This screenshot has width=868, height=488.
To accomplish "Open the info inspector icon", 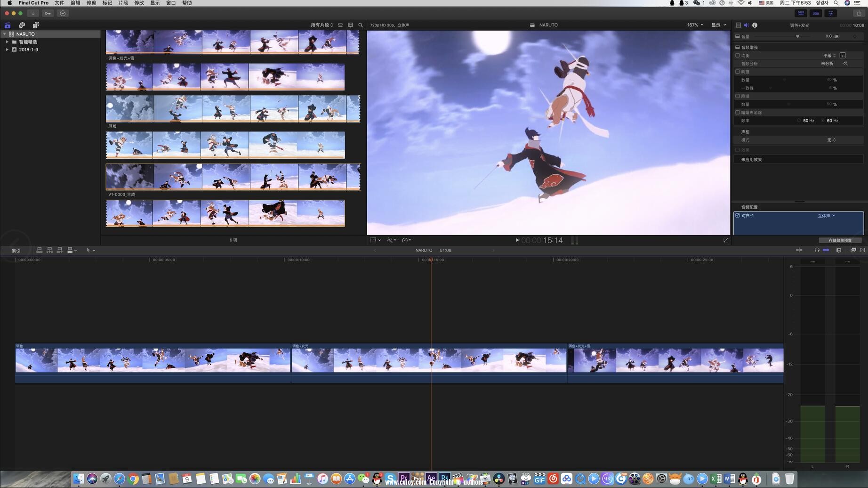I will tap(755, 25).
